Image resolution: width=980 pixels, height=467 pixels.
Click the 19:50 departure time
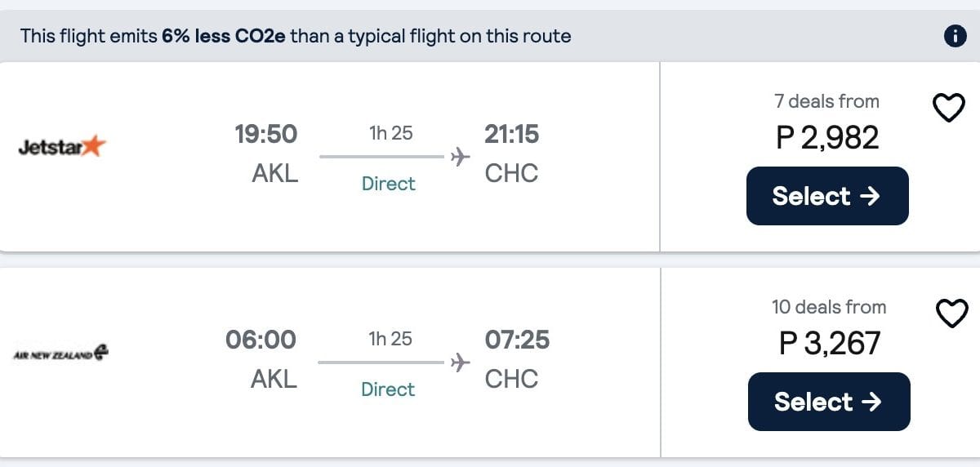(x=266, y=133)
